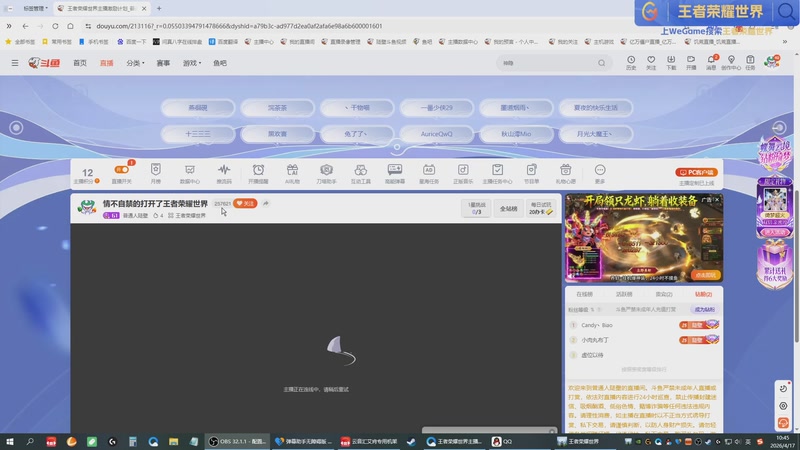The image size is (800, 450).
Task: Click the moon night-mode floating icon
Action: pos(783,388)
